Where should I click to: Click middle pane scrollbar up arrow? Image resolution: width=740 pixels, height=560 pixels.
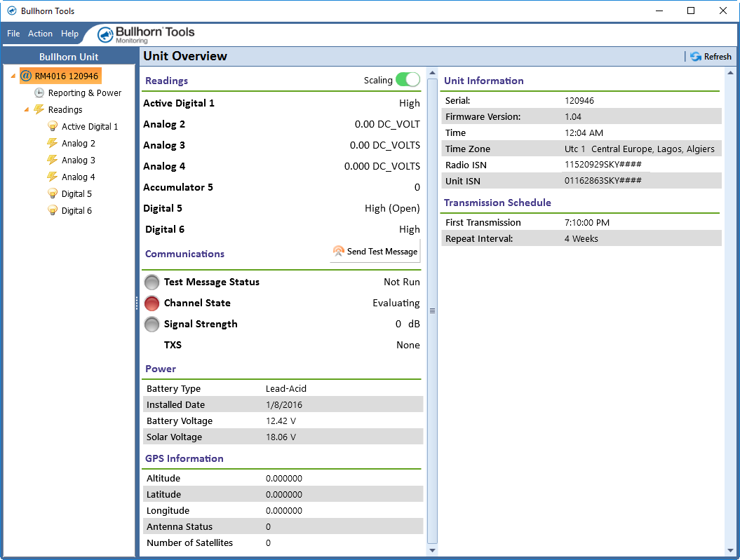point(432,73)
